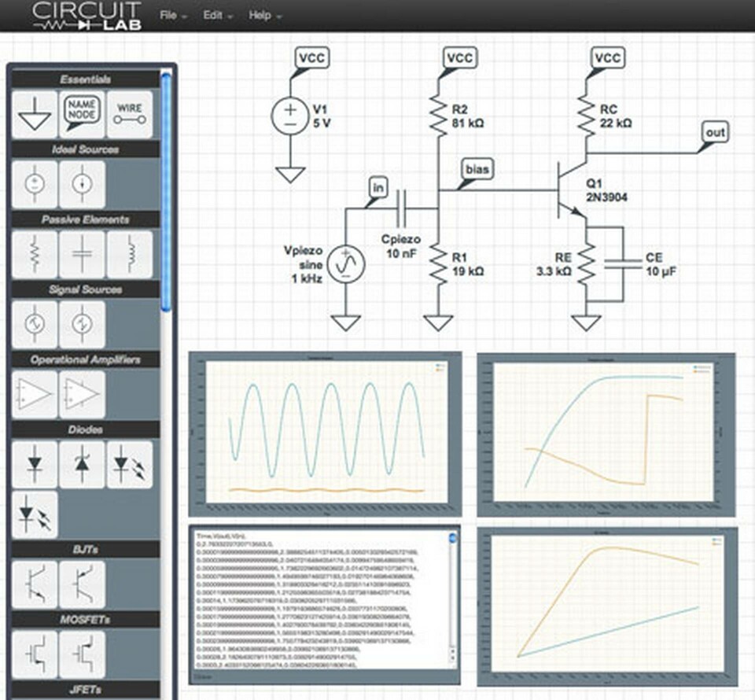The width and height of the screenshot is (755, 700).
Task: Pick the first op-amp symbol
Action: click(35, 394)
